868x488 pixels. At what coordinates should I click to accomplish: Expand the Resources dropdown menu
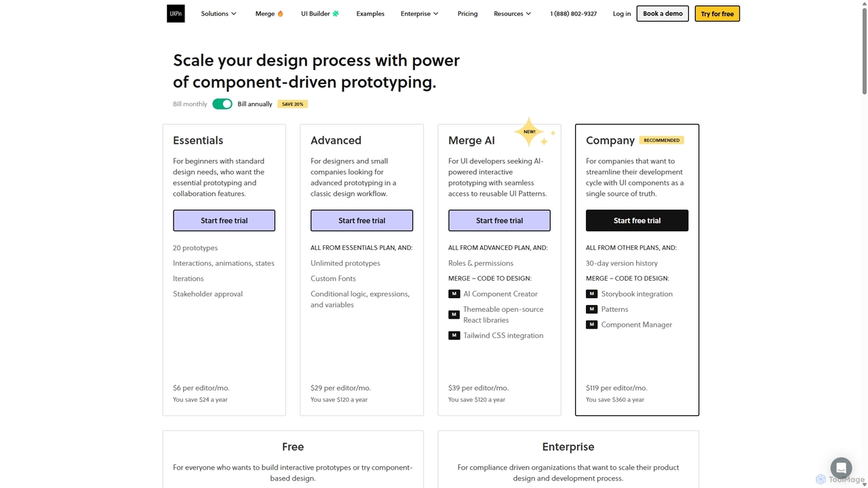pyautogui.click(x=513, y=14)
